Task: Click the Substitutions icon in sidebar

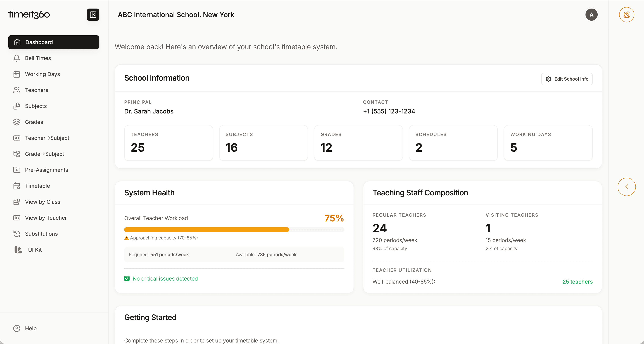Action: (x=17, y=234)
